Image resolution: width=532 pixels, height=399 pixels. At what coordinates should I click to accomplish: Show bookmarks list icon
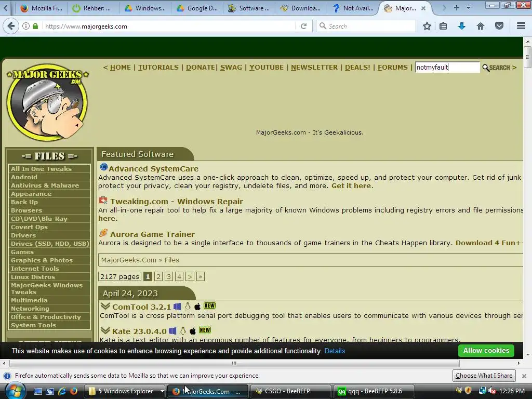pyautogui.click(x=443, y=26)
